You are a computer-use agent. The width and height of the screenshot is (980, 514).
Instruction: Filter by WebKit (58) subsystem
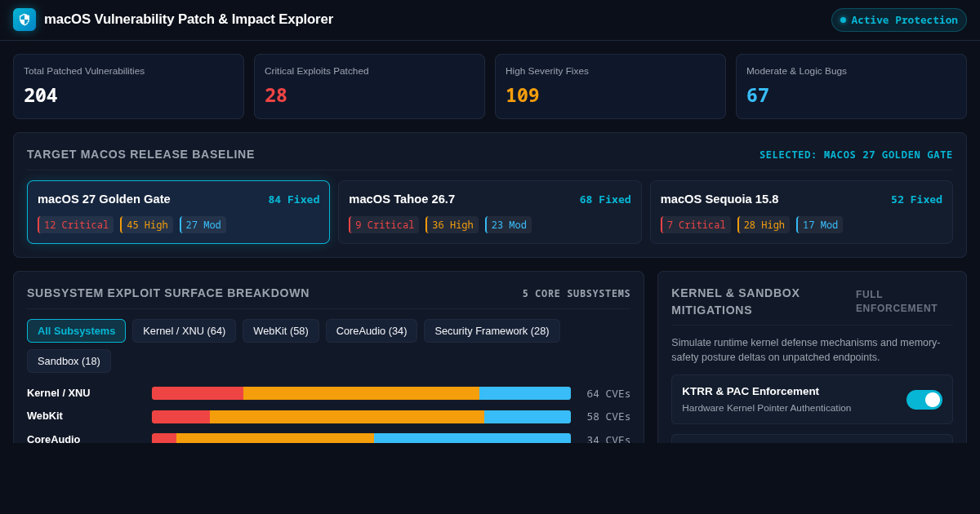[x=281, y=331]
